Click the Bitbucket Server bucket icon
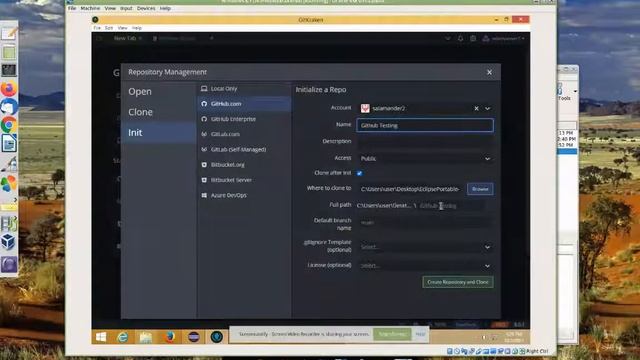640x360 pixels. tap(204, 180)
